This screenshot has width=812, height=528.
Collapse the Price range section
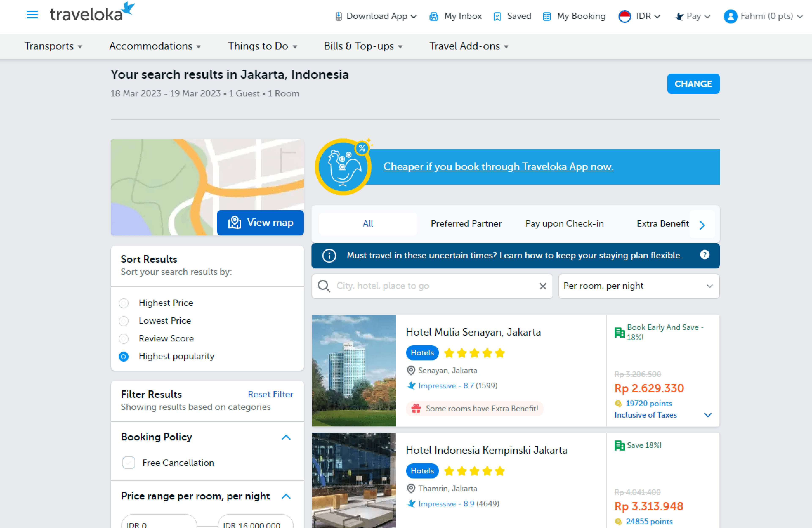click(286, 496)
